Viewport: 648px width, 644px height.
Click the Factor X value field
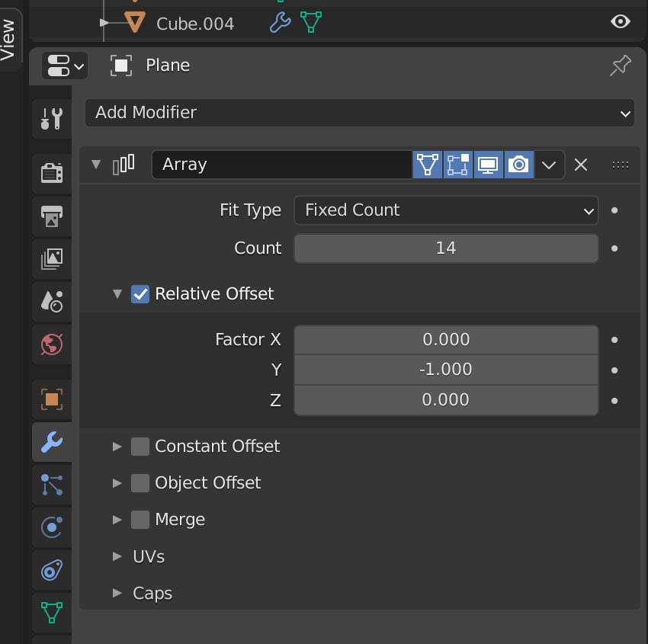point(446,340)
